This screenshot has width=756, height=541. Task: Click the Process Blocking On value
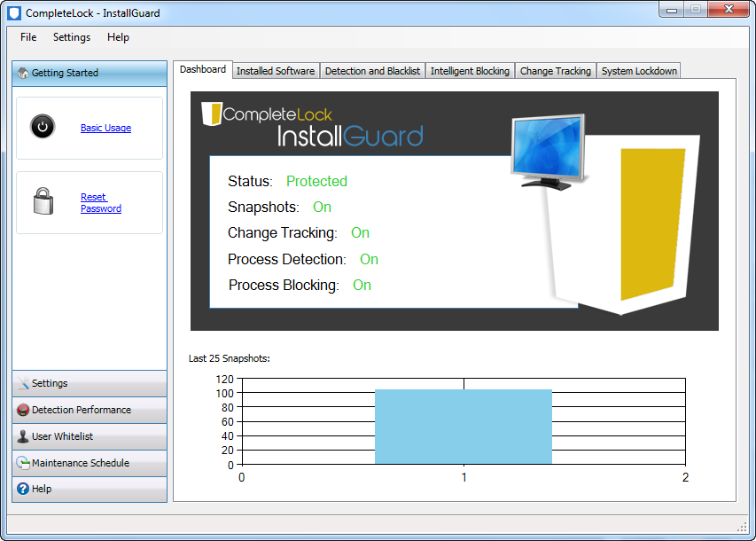pyautogui.click(x=362, y=286)
